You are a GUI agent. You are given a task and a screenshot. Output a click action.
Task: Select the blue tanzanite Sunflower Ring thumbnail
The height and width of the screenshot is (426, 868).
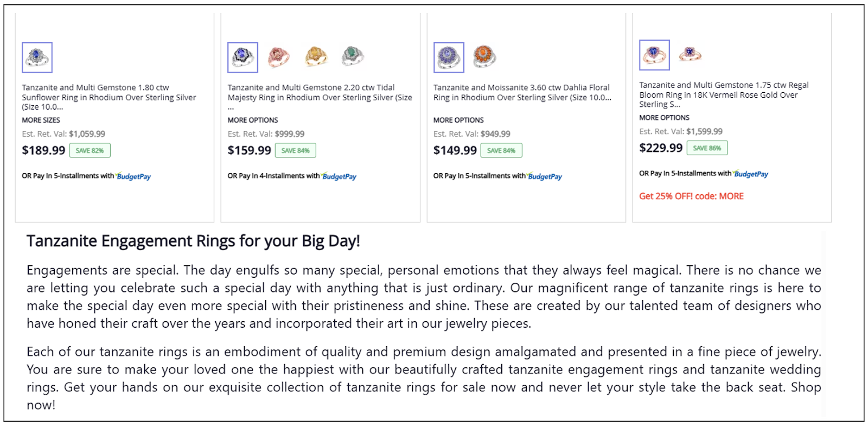click(37, 58)
